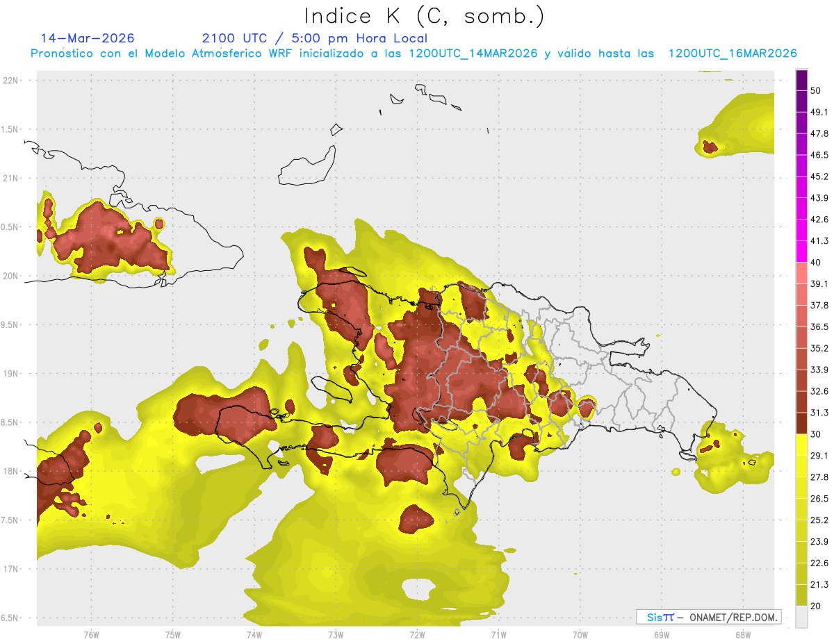
Task: Click the colorbar value "43.9"
Action: pyautogui.click(x=819, y=198)
